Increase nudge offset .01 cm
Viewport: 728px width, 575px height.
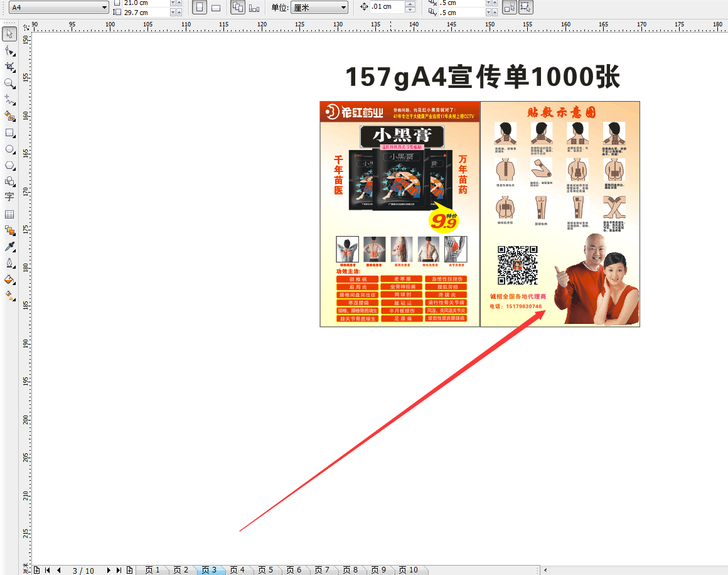410,4
